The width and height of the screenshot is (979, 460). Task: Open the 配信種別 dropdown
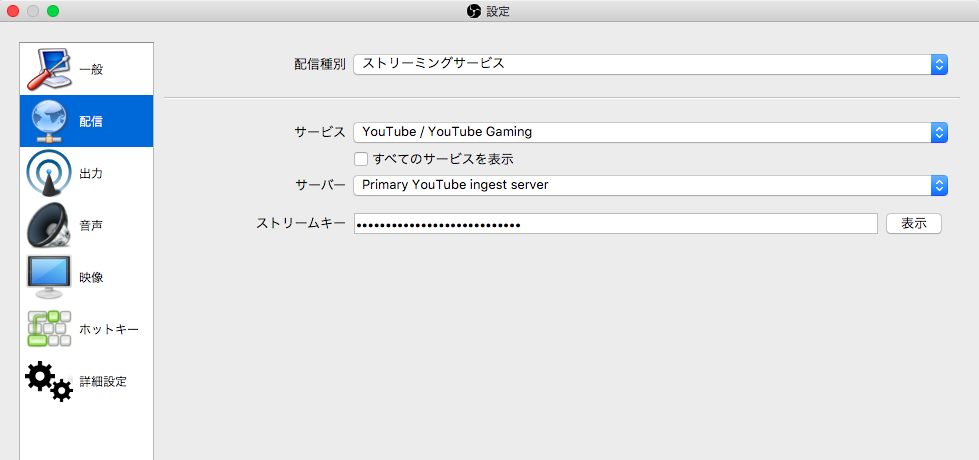click(651, 64)
